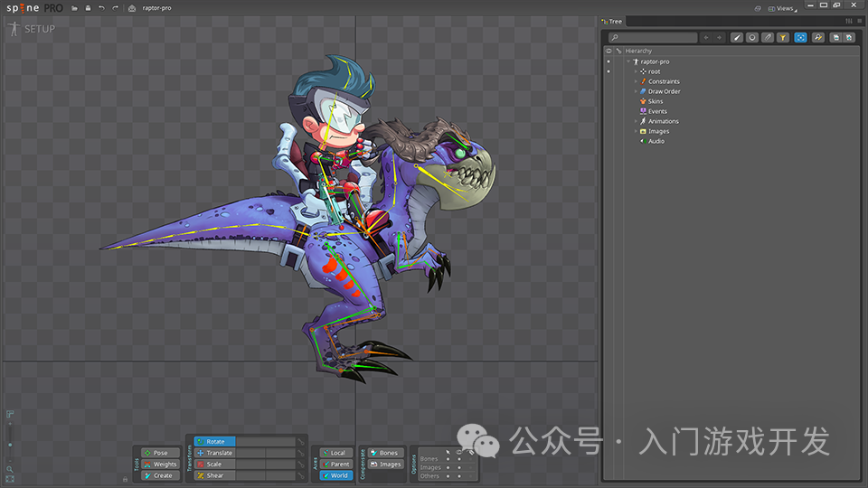Expand the Draw Order node
The width and height of the screenshot is (868, 488).
[636, 91]
